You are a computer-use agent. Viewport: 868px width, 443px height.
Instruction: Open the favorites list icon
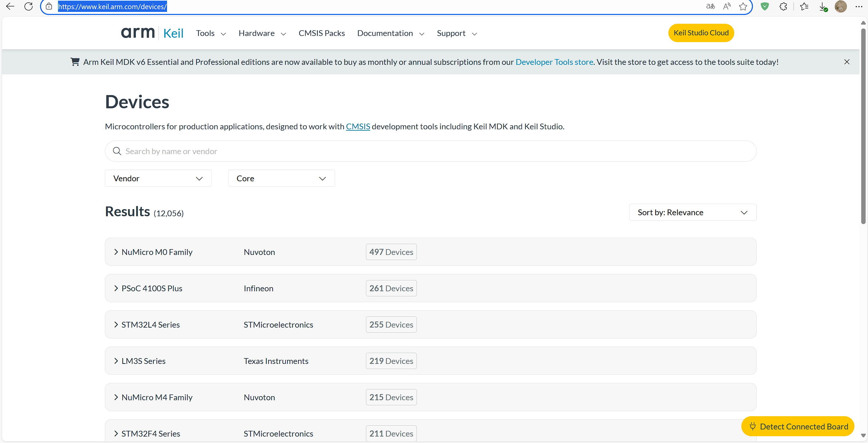804,6
